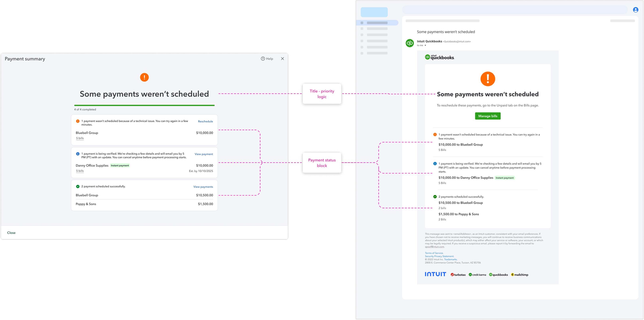This screenshot has width=644, height=320.
Task: Click the Reschedule link for Bluebell Group
Action: tap(205, 121)
